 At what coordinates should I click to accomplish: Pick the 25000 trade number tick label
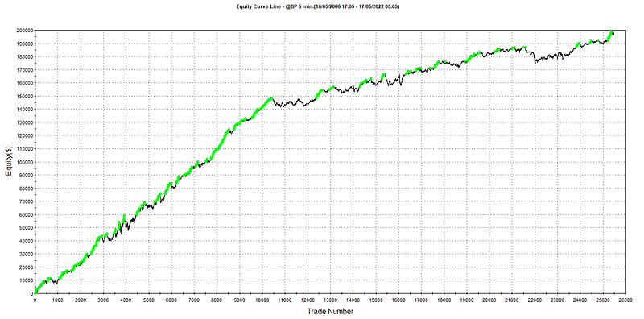click(x=602, y=300)
